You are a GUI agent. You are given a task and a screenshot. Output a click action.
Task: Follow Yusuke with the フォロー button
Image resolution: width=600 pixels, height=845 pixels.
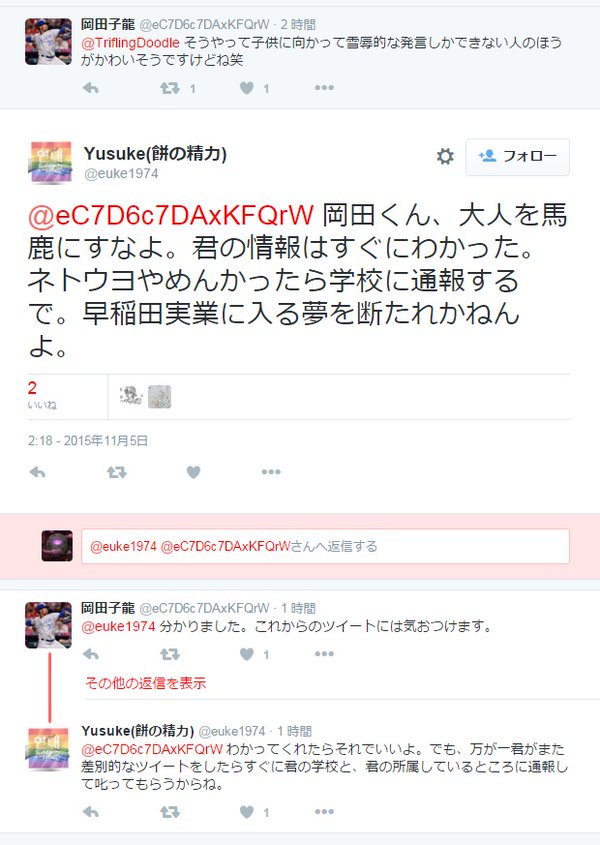pyautogui.click(x=518, y=157)
